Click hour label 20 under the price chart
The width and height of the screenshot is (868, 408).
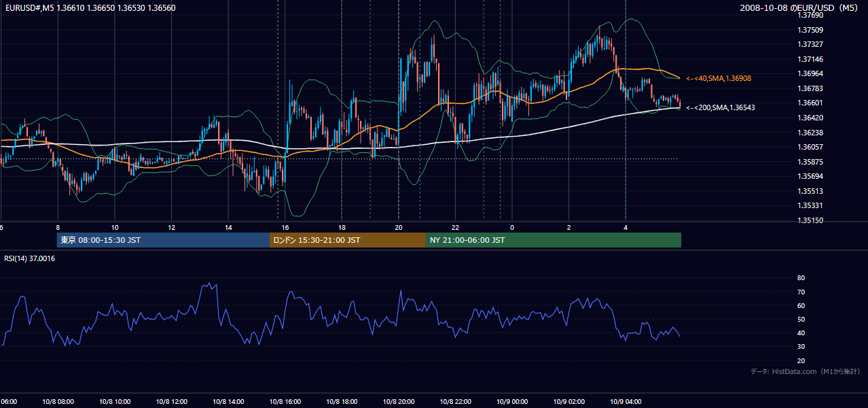(399, 227)
